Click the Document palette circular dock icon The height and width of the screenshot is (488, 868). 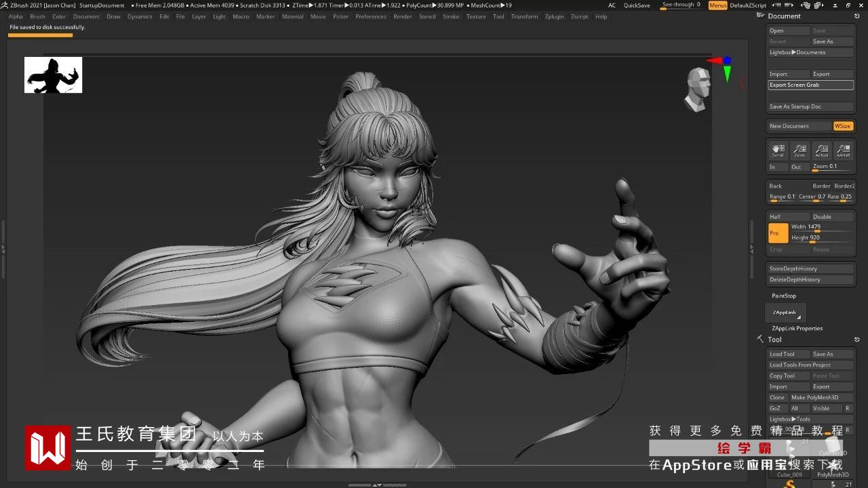point(857,16)
